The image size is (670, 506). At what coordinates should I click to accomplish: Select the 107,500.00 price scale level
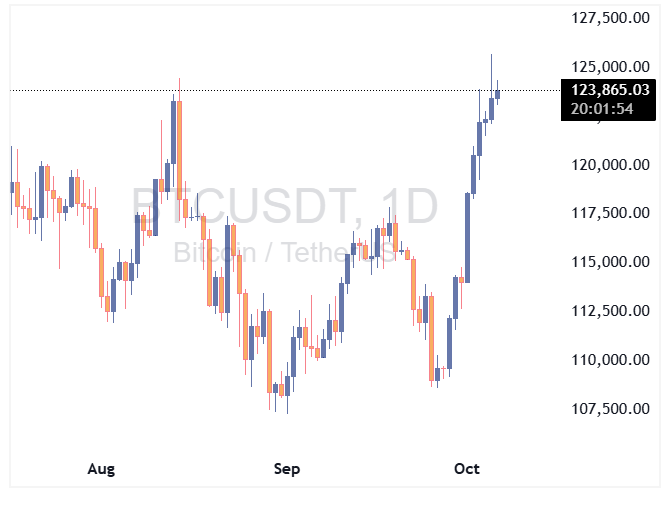pyautogui.click(x=610, y=409)
